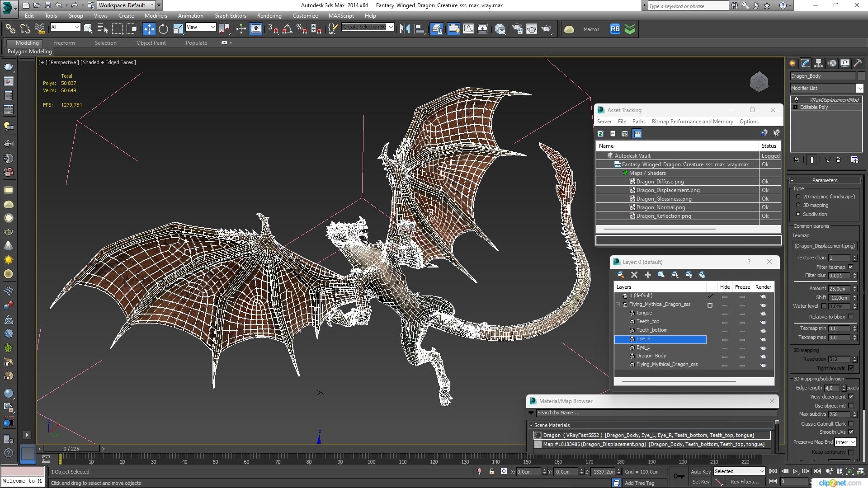Screen dimensions: 868x488
Task: Select the 3D mapping radio option
Action: (x=798, y=205)
